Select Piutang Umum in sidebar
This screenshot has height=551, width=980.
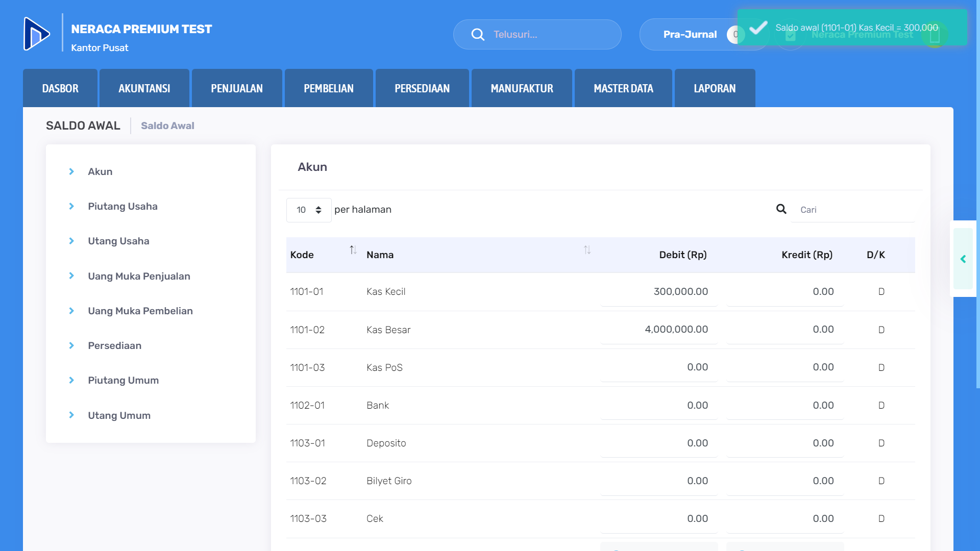coord(123,380)
